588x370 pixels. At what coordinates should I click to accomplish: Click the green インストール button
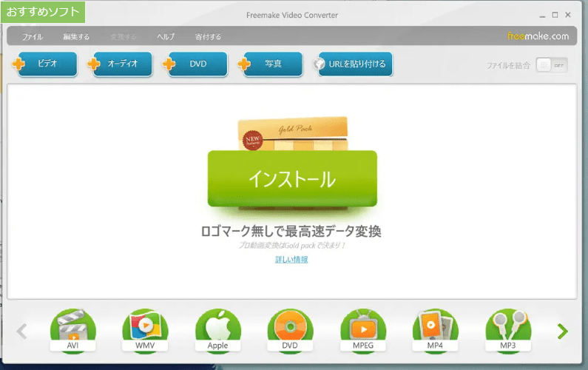292,178
